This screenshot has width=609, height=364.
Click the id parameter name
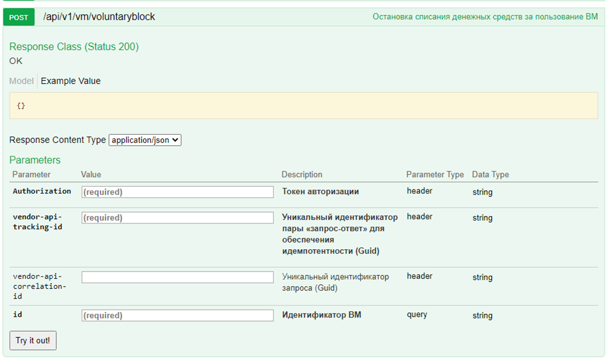(18, 314)
